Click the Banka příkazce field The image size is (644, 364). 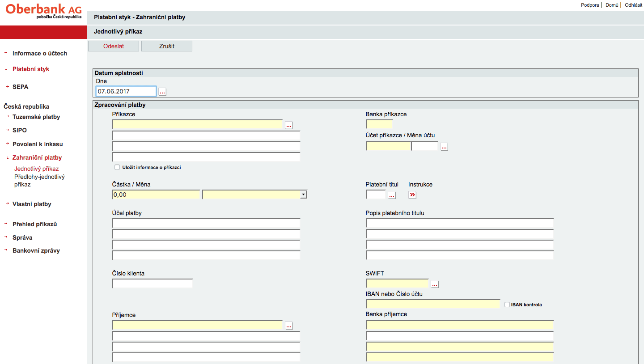(379, 124)
